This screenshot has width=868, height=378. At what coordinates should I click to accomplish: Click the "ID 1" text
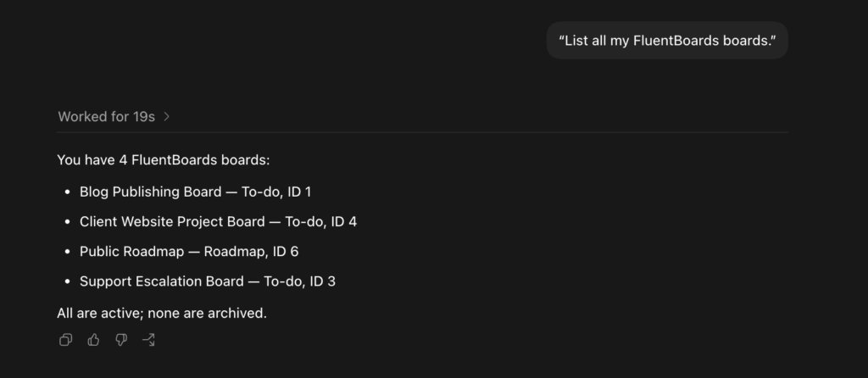(299, 192)
